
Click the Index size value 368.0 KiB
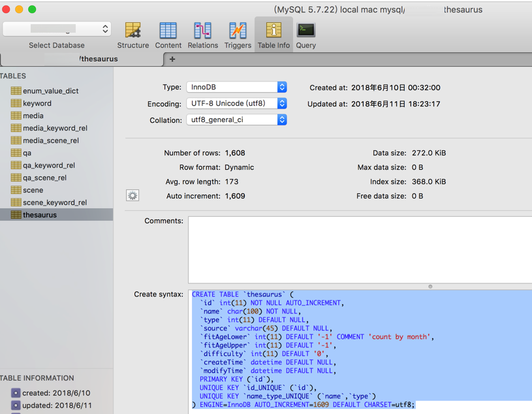click(429, 182)
